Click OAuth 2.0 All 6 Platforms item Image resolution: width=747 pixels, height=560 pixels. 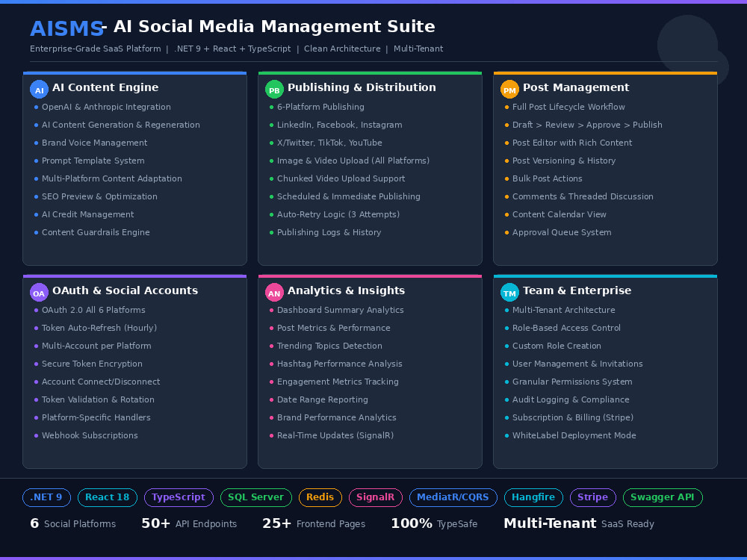[x=93, y=310]
